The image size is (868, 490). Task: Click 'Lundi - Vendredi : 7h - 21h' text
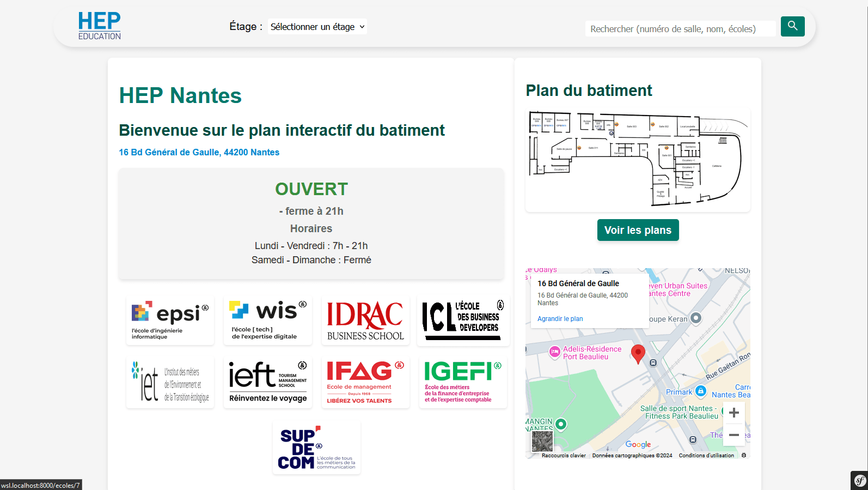tap(311, 246)
